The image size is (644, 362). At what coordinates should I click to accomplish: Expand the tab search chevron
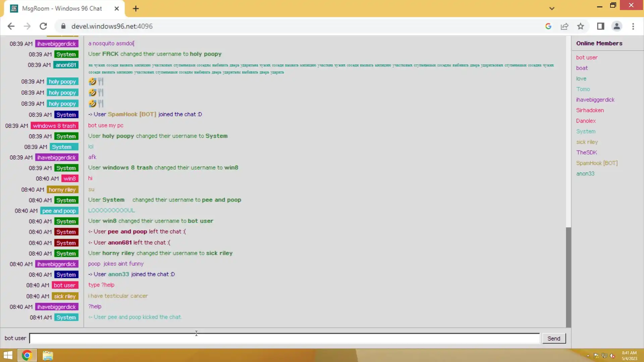(x=552, y=9)
